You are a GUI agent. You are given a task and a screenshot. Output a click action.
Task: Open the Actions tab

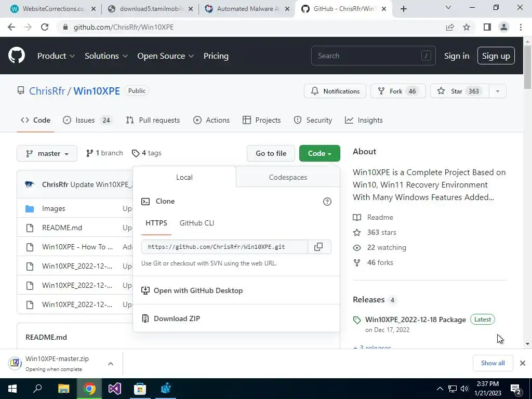211,120
